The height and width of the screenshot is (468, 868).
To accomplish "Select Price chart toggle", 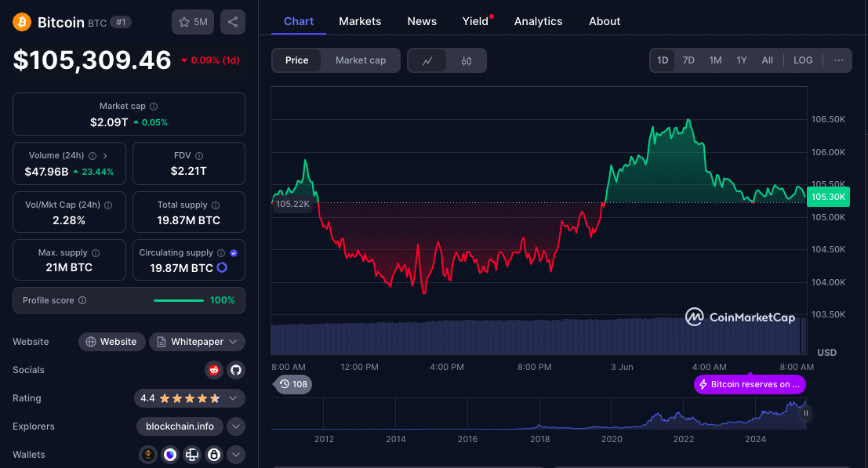I will [296, 60].
